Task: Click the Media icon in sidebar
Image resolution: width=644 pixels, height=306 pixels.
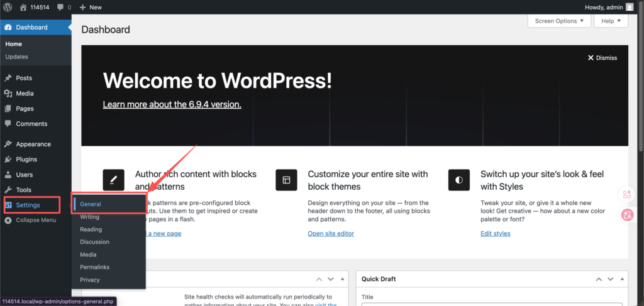Action: [8, 94]
